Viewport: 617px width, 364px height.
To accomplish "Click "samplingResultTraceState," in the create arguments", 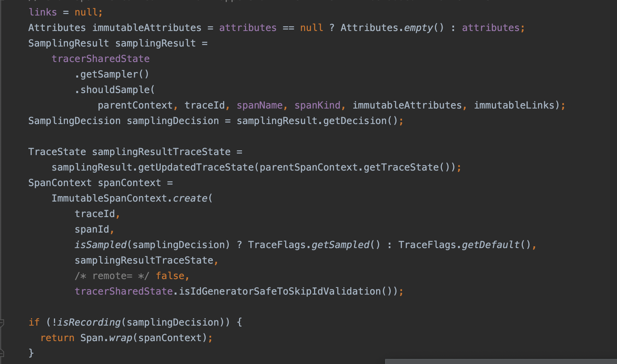I will coord(147,260).
